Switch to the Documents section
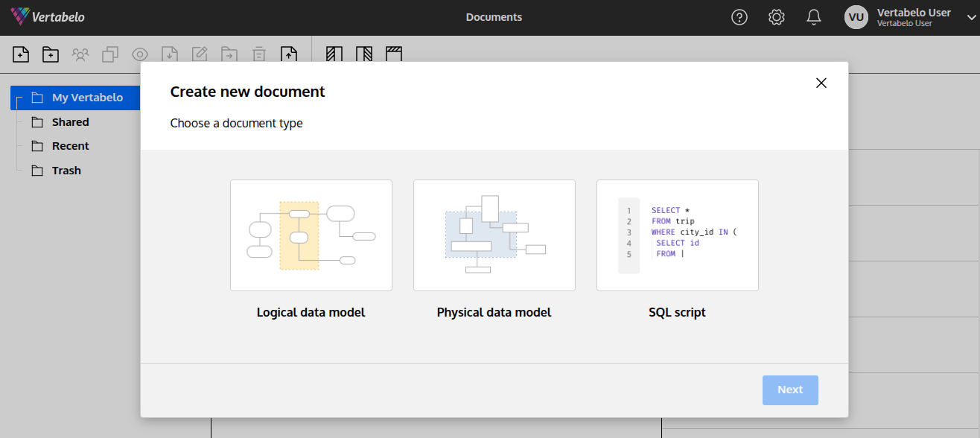The width and height of the screenshot is (980, 438). pos(494,16)
